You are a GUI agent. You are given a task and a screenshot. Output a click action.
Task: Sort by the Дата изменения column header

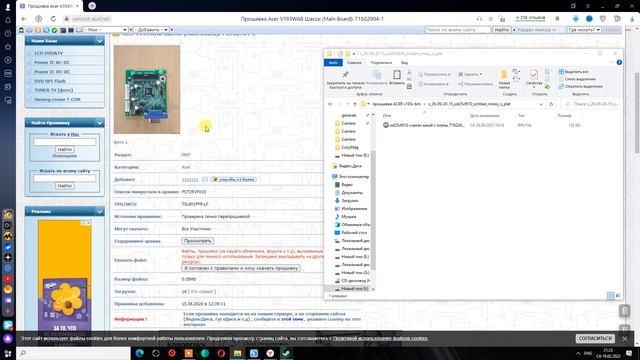coord(484,116)
